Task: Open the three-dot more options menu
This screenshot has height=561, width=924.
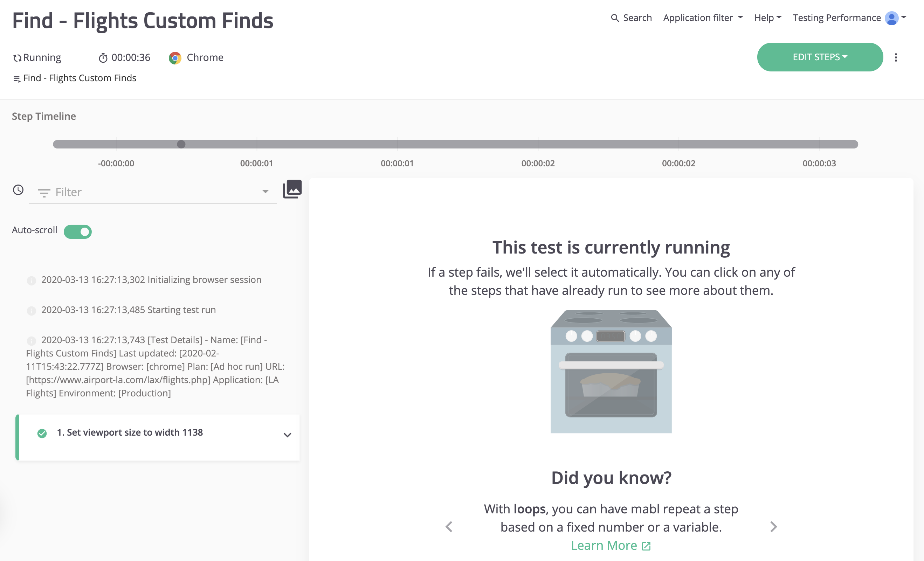Action: point(896,57)
